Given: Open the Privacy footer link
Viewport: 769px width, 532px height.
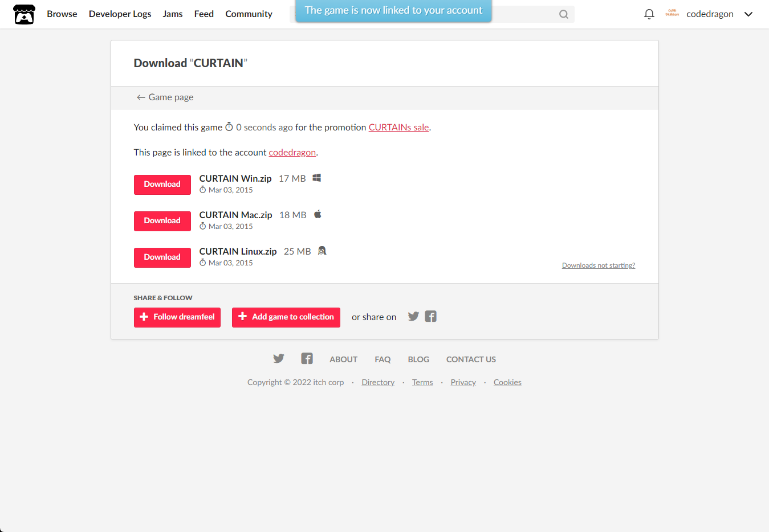Looking at the screenshot, I should coord(463,383).
